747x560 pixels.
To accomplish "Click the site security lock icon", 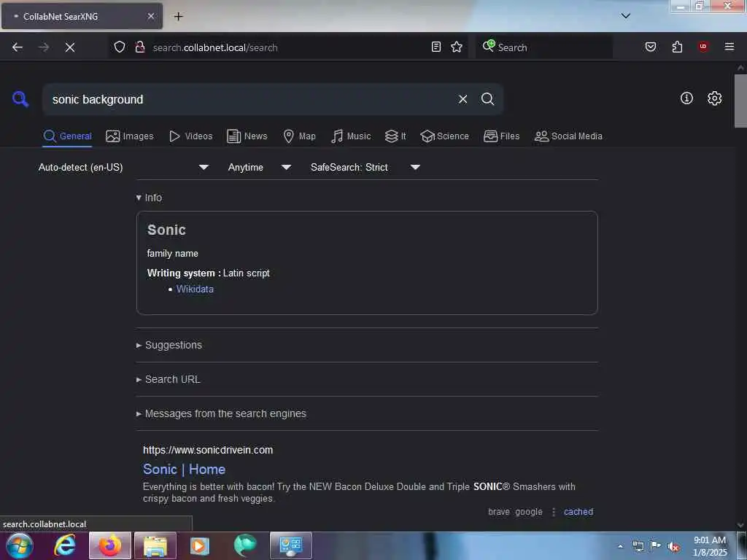I will coord(139,47).
